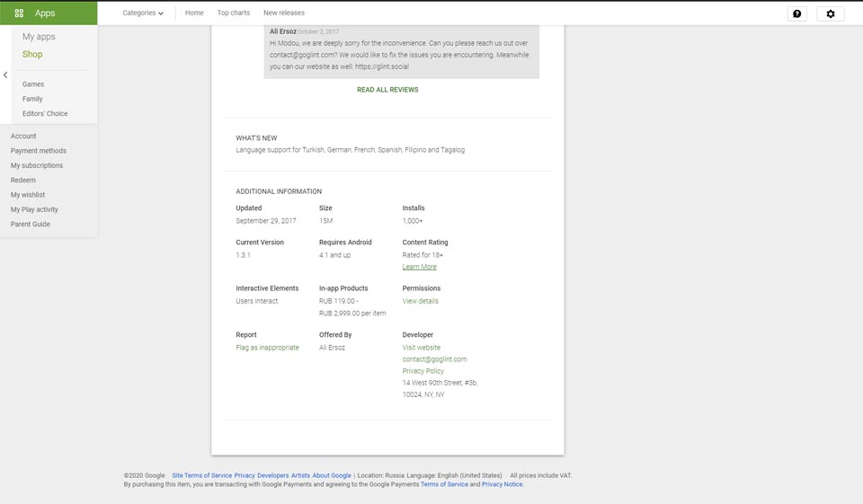The width and height of the screenshot is (863, 504).
Task: Open Games category in sidebar
Action: pyautogui.click(x=33, y=84)
